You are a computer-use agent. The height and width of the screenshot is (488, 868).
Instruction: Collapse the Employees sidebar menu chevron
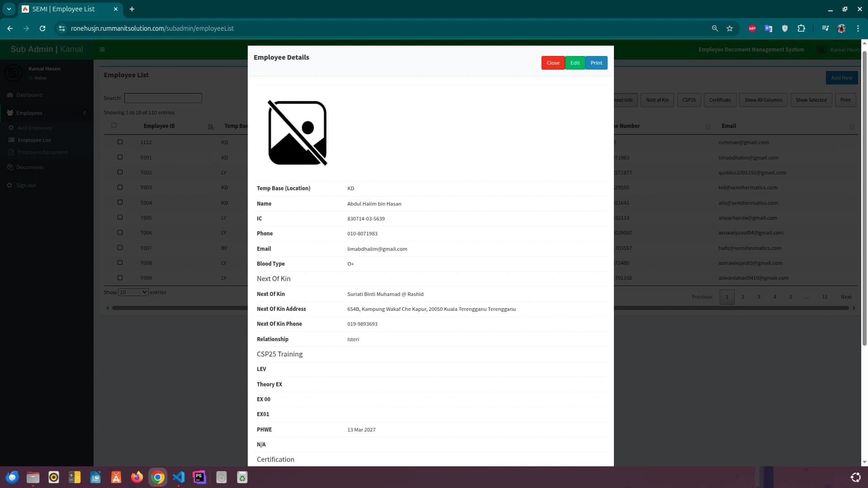(x=85, y=113)
